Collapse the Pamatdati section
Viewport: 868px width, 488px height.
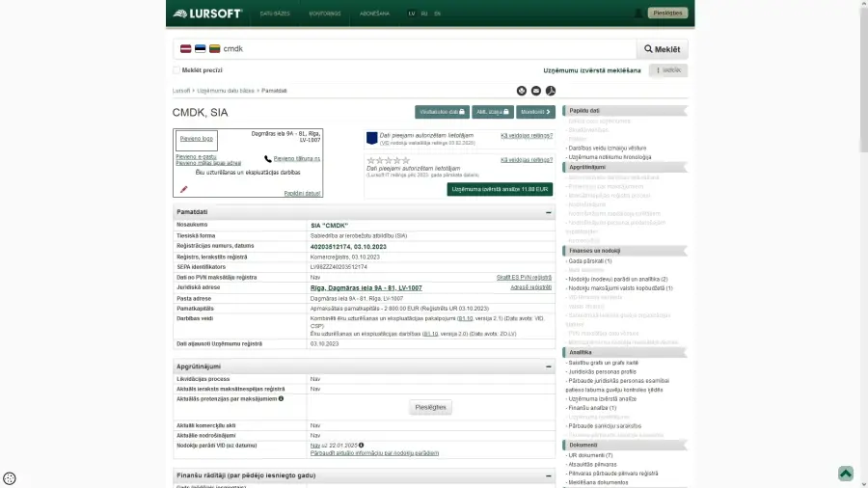pos(548,212)
